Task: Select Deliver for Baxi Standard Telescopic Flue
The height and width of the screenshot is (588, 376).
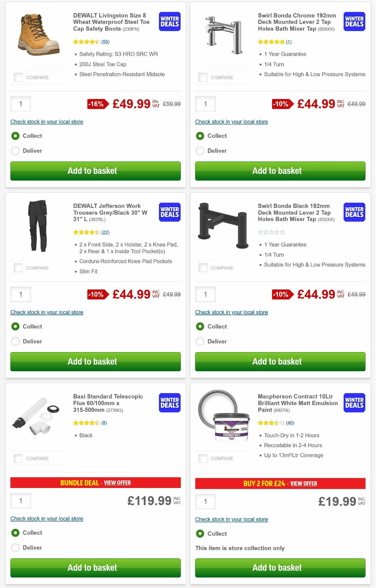Action: [x=15, y=548]
